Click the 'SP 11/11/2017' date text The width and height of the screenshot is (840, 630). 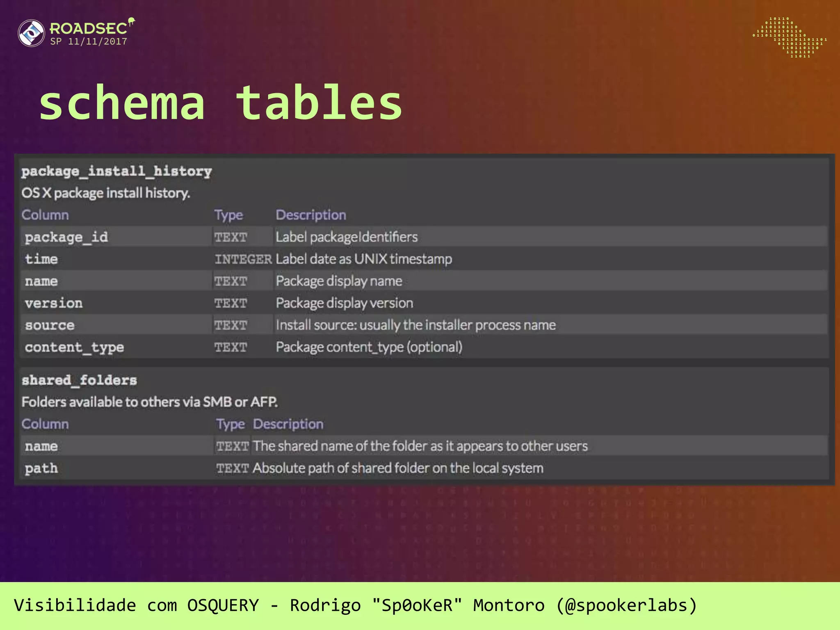tap(89, 41)
